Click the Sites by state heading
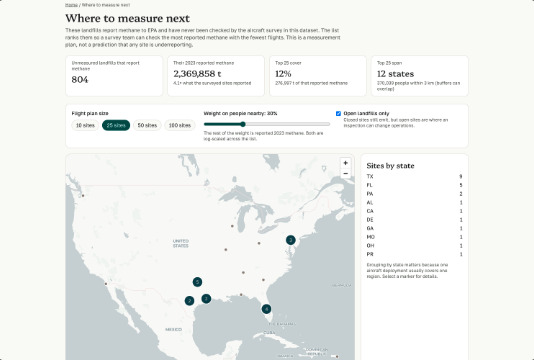The height and width of the screenshot is (360, 534). (x=390, y=166)
